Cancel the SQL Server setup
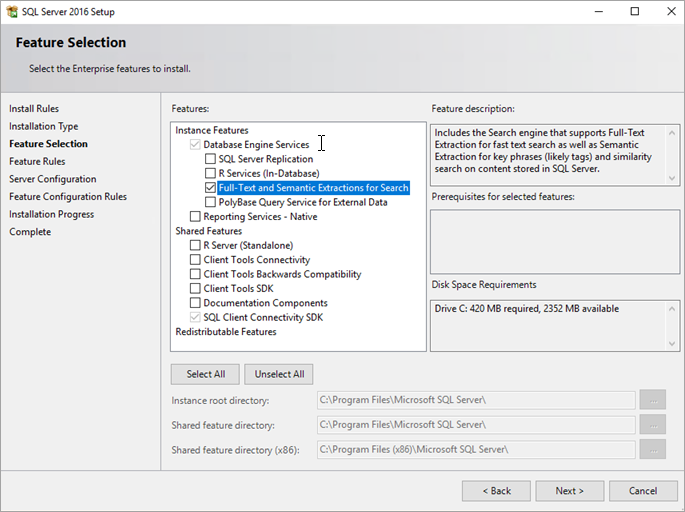This screenshot has height=512, width=685. 643,491
